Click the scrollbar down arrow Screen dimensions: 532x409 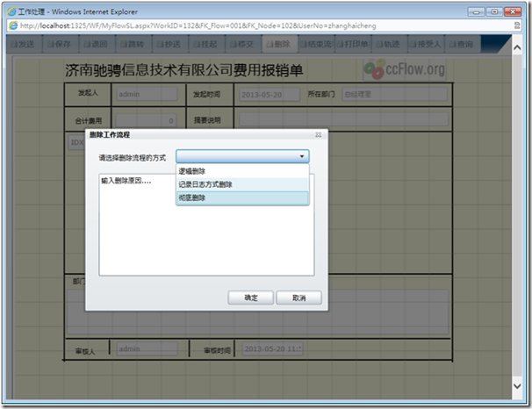pos(517,385)
